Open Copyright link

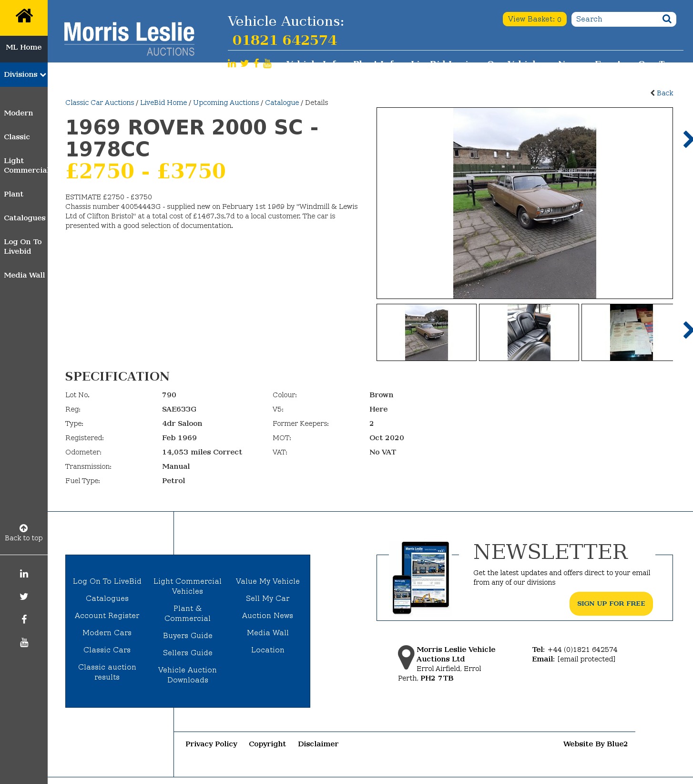(267, 744)
